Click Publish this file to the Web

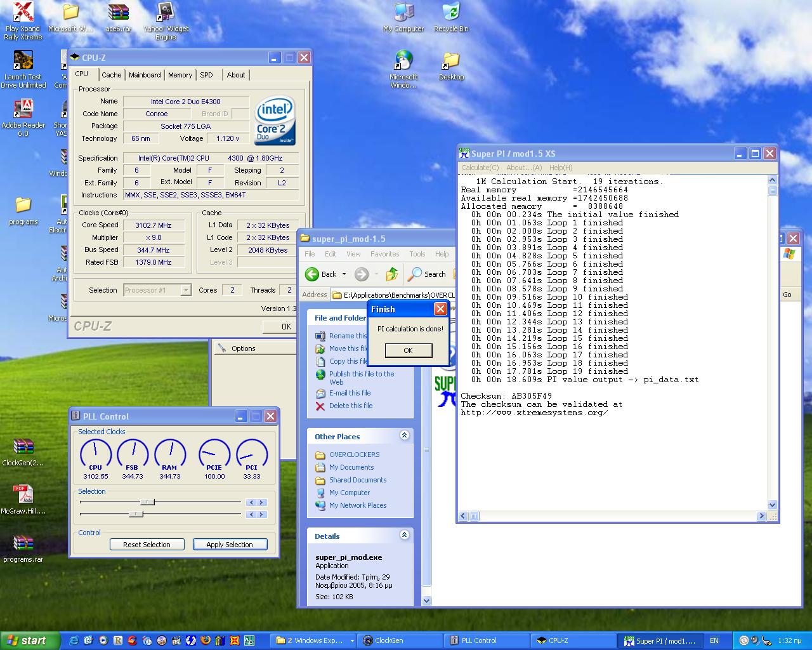point(355,378)
